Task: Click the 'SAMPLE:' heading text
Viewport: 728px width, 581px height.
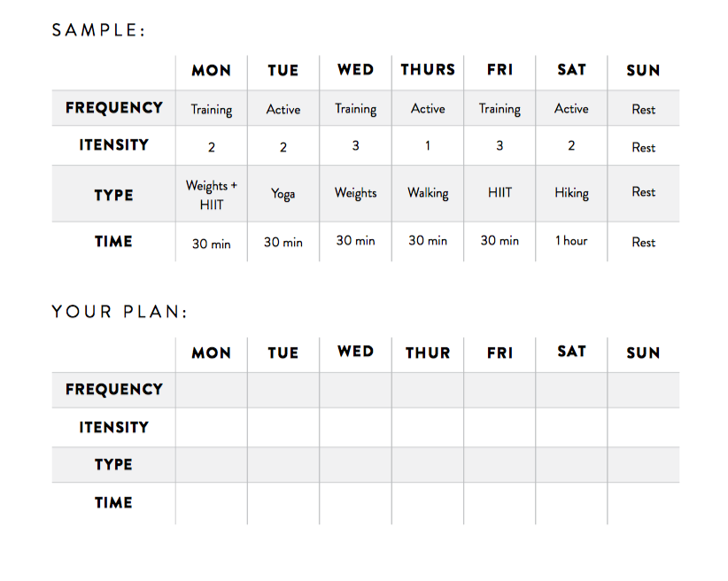Action: 98,30
